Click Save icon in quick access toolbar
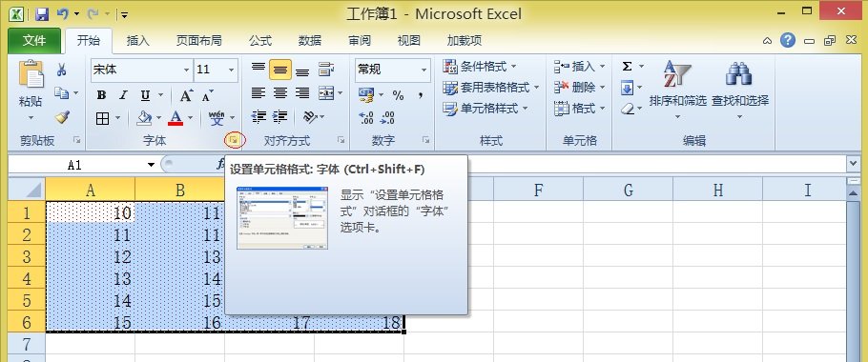Viewport: 868px width, 362px height. [x=42, y=14]
